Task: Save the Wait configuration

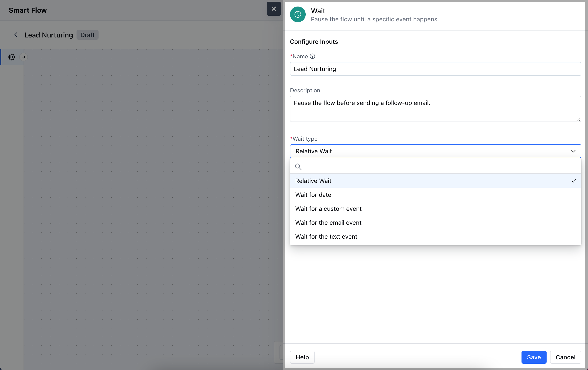Action: [533, 357]
